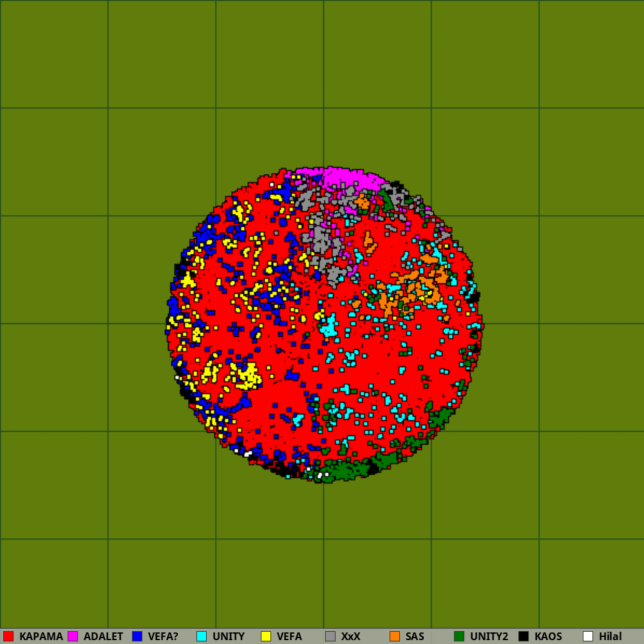Select the black KAOS legend swatch
Screen dimensions: 644x644
[x=524, y=636]
